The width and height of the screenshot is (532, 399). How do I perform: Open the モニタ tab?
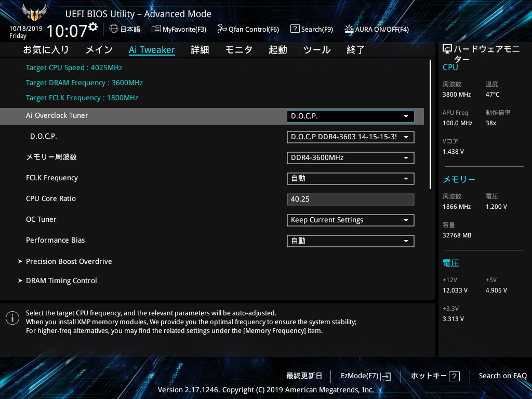coord(239,50)
